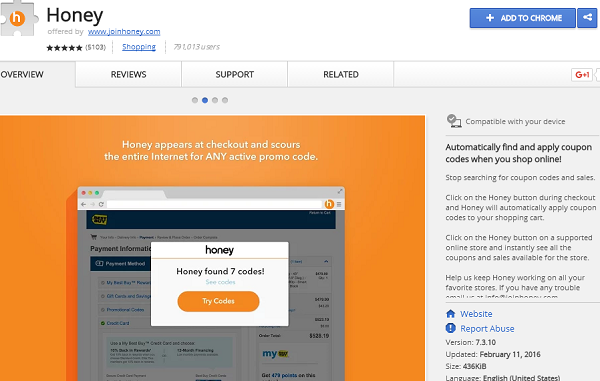Select the third screenshot carousel dot

point(215,100)
